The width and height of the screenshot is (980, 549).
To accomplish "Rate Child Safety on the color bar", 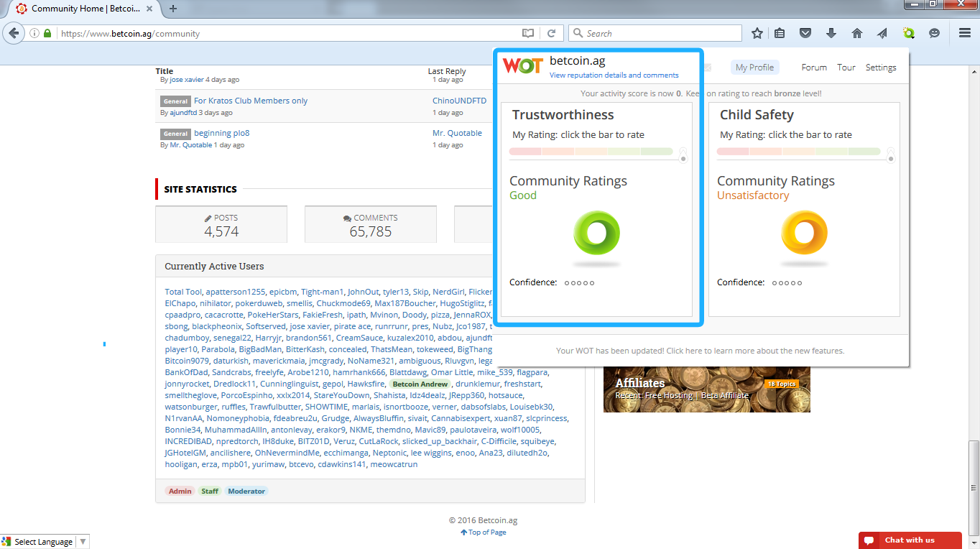I will click(x=798, y=152).
